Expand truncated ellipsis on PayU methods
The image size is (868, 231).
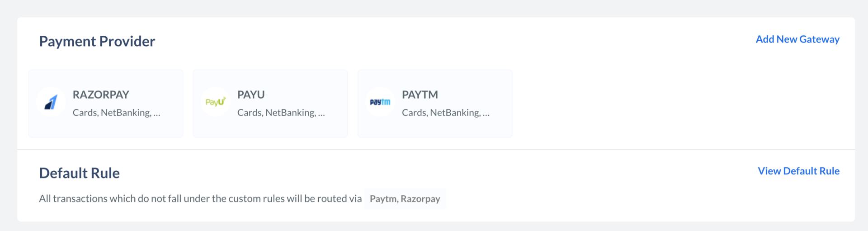321,113
